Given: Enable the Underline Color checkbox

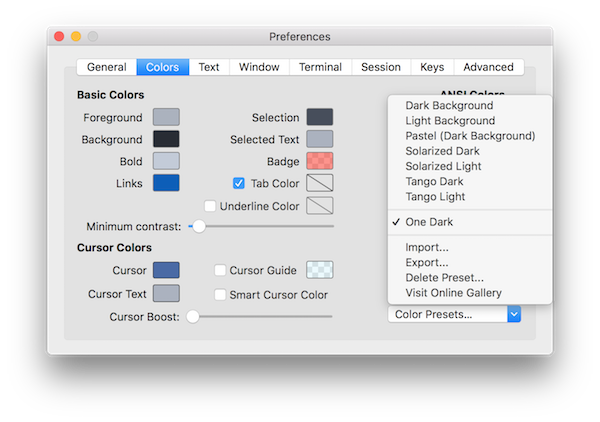Looking at the screenshot, I should (210, 206).
